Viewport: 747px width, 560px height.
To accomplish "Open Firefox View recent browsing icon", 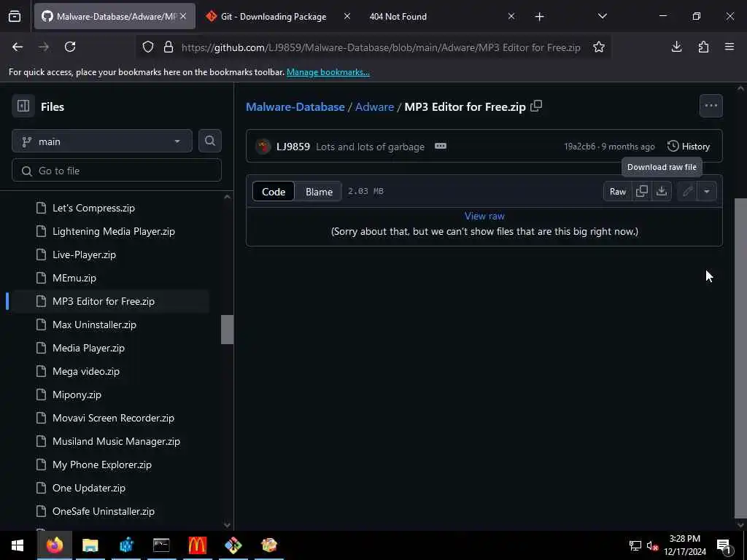I will click(x=15, y=16).
